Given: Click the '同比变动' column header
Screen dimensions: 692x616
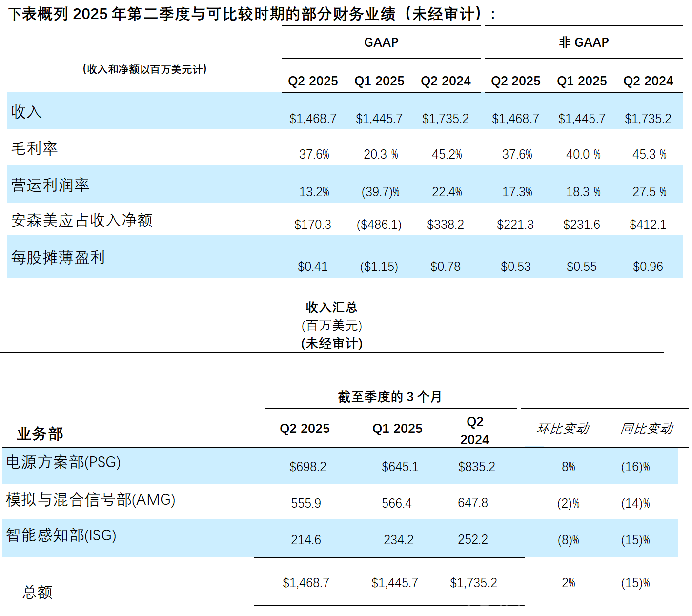Looking at the screenshot, I should [x=647, y=429].
